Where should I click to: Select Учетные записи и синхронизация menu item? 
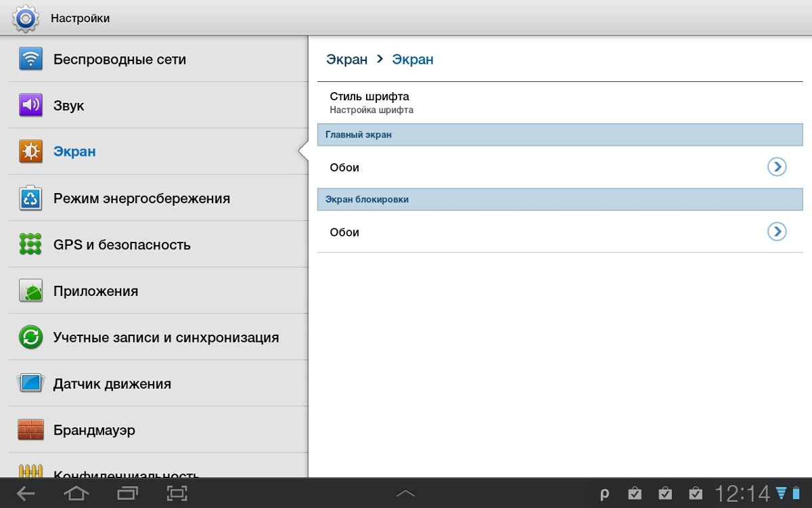tap(166, 337)
